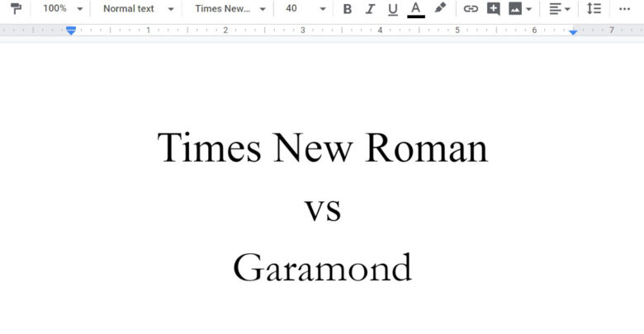Click the right indent marker on ruler

[573, 32]
